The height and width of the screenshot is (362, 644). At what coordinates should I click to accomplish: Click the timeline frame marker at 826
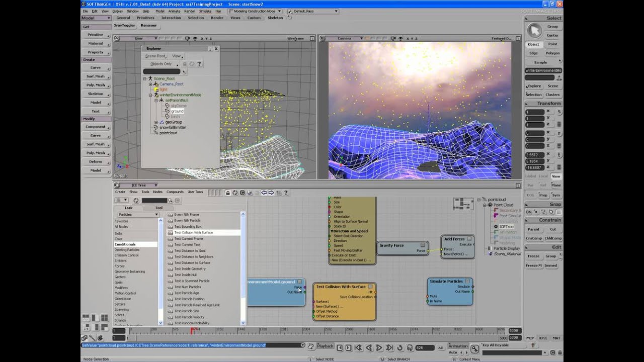(x=192, y=330)
